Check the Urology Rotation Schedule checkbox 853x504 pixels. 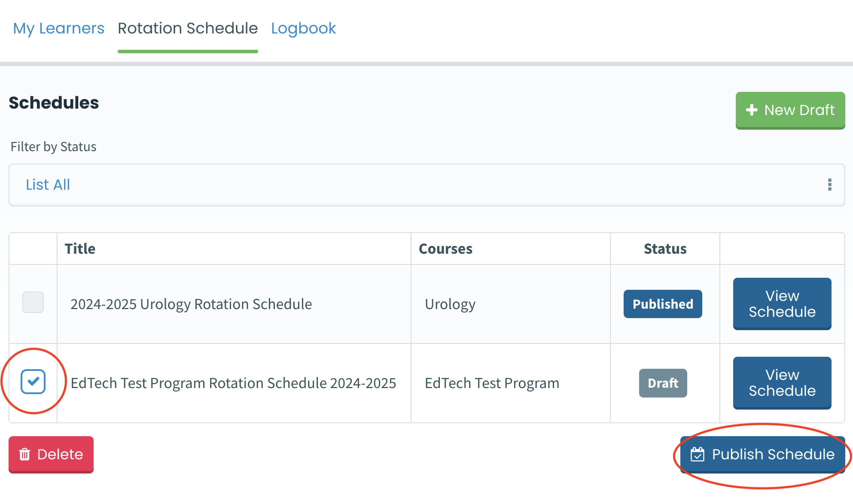[33, 302]
